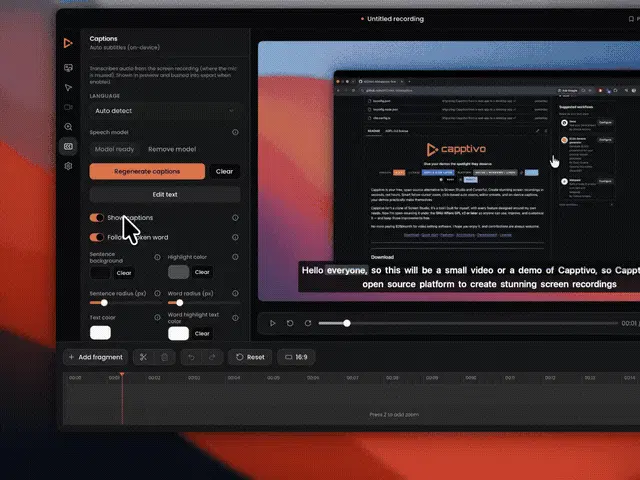Open the Sentence background color swatch

click(100, 273)
